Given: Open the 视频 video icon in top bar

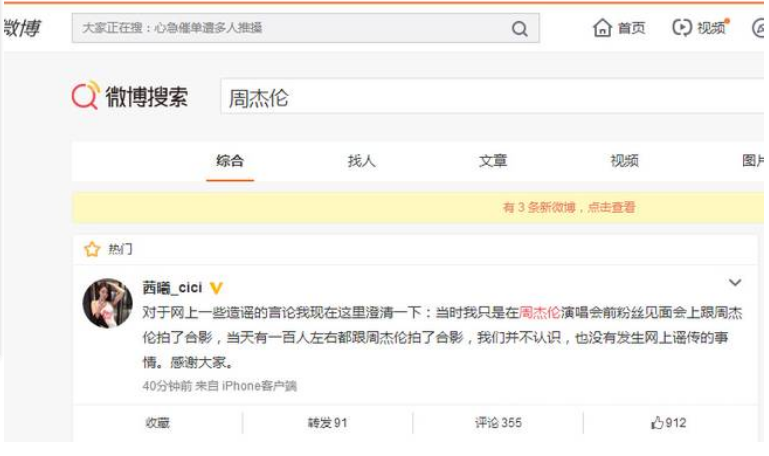Looking at the screenshot, I should (x=682, y=27).
